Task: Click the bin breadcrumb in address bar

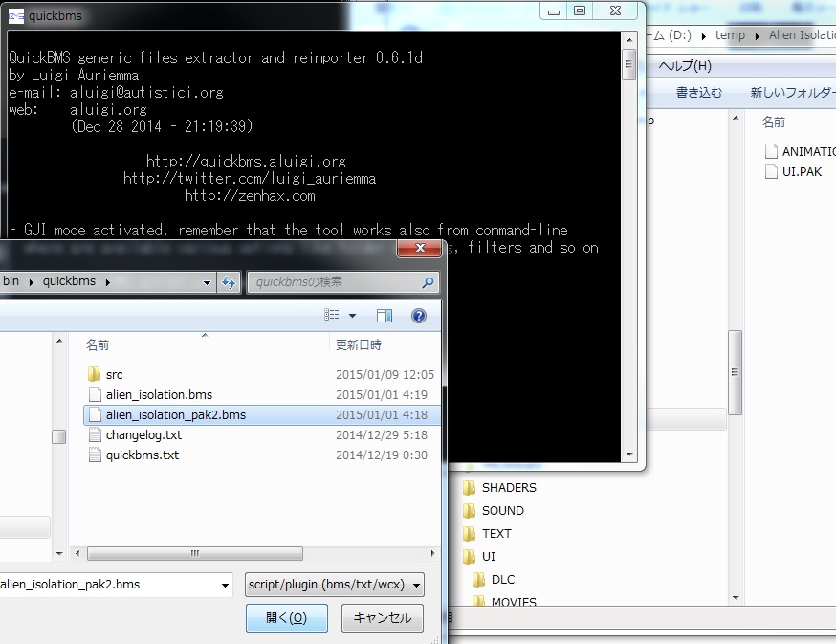Action: coord(11,281)
